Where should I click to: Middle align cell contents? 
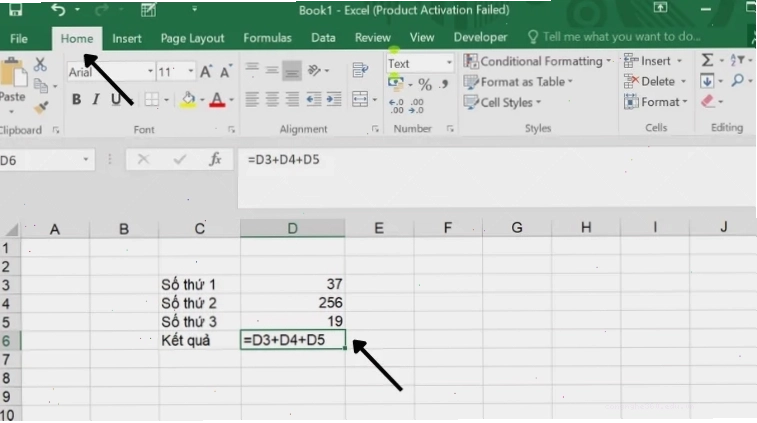[272, 70]
